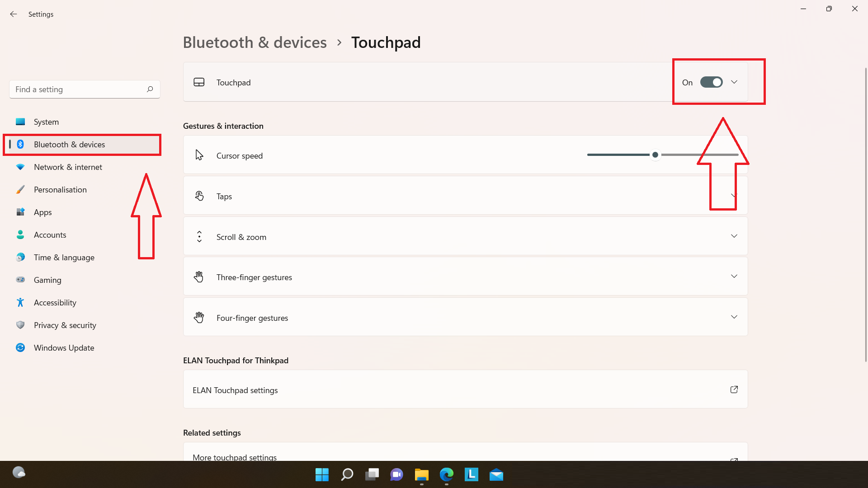Image resolution: width=868 pixels, height=488 pixels.
Task: Click the search magnifier in Find a setting
Action: pyautogui.click(x=150, y=89)
